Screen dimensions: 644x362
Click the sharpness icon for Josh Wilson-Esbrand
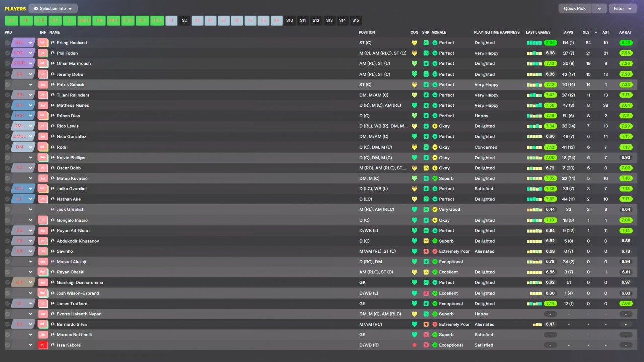426,293
